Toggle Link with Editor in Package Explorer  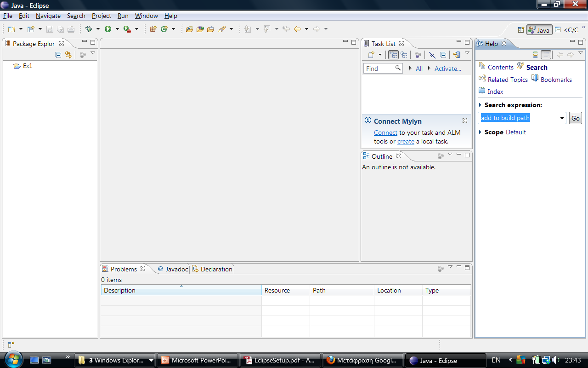tap(68, 55)
